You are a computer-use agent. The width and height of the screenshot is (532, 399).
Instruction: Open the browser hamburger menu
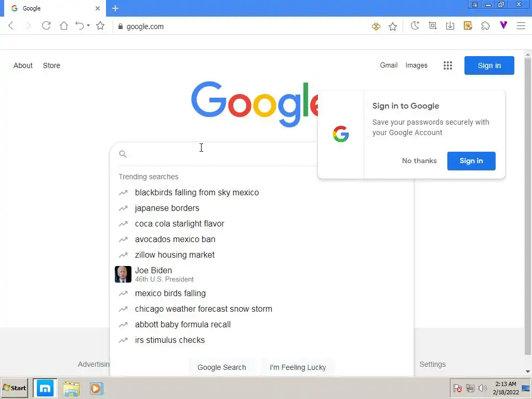(x=521, y=26)
